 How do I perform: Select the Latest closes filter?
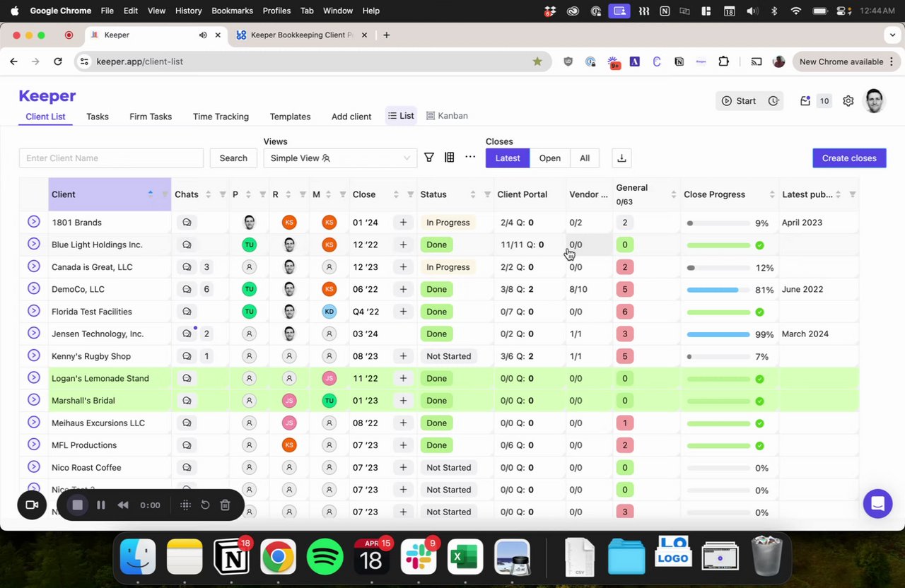tap(508, 158)
